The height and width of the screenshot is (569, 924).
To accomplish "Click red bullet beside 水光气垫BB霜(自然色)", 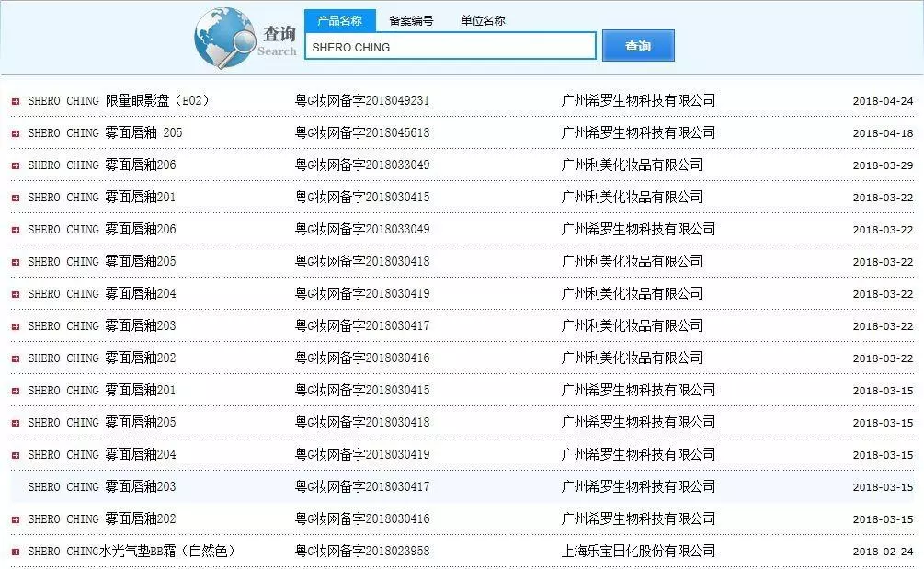I will 16,552.
